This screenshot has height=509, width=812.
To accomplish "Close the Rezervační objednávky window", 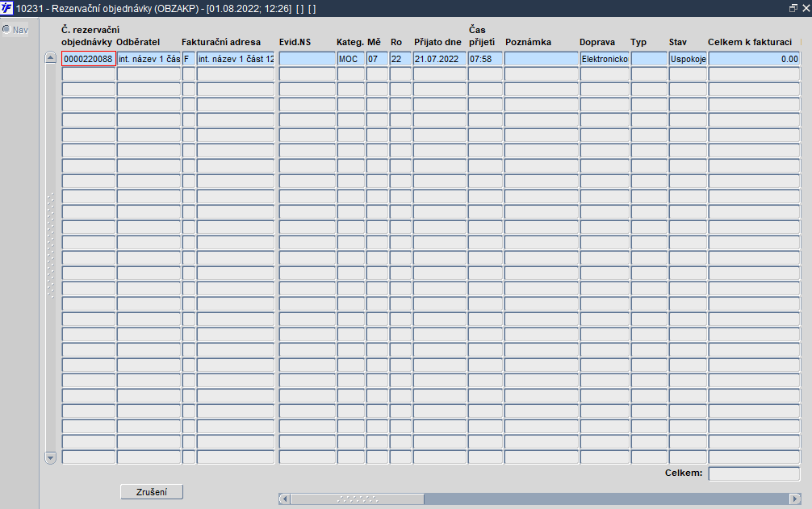I will coord(806,8).
